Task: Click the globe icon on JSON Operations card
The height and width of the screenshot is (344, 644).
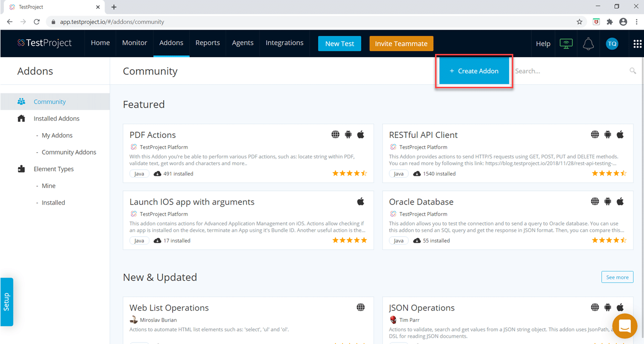Action: pyautogui.click(x=595, y=307)
